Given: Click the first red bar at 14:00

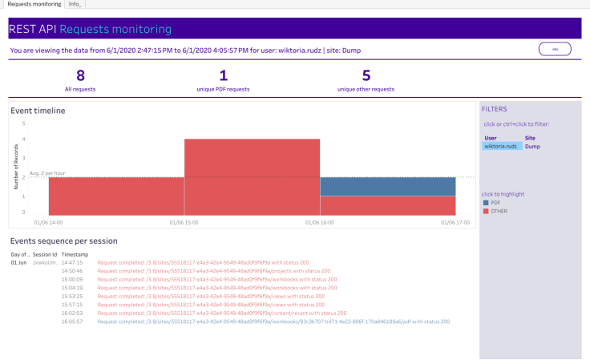Looking at the screenshot, I should click(x=116, y=196).
